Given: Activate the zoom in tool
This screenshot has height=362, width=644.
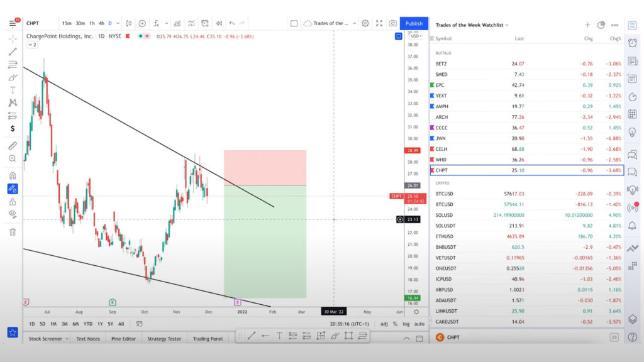Looking at the screenshot, I should pyautogui.click(x=13, y=158).
